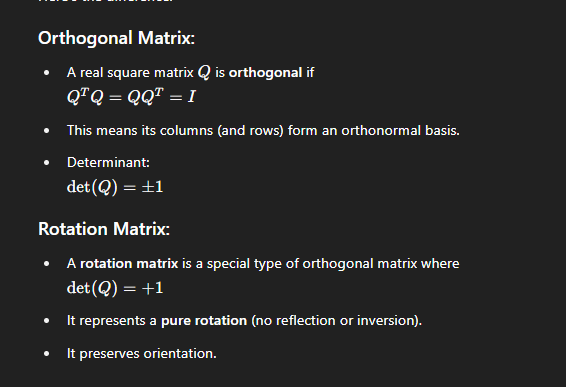The image size is (566, 387).
Task: Click bullet point beside "A real square matrix"
Action: (46, 73)
